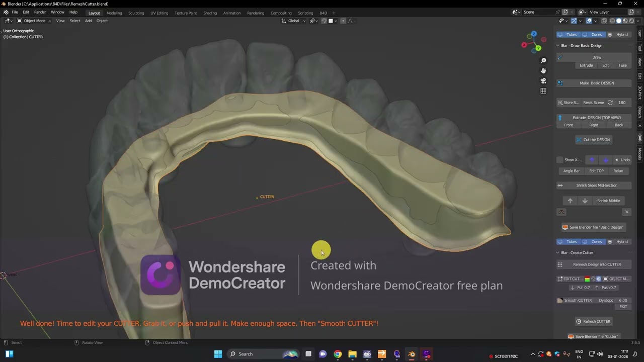The height and width of the screenshot is (362, 644).
Task: Click the rotate icon next to 180
Action: pyautogui.click(x=610, y=103)
